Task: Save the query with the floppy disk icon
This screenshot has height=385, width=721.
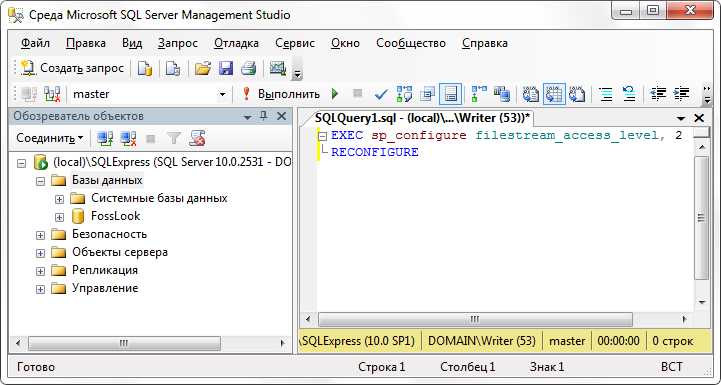Action: pos(226,69)
